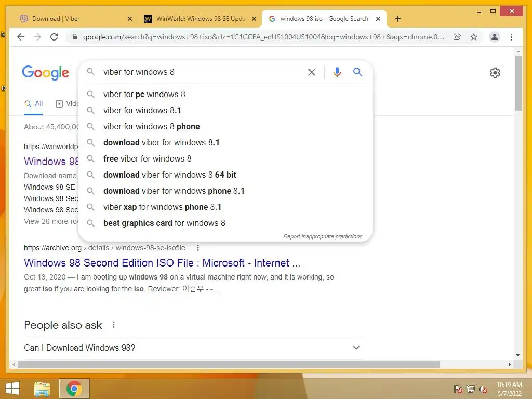The width and height of the screenshot is (532, 399).
Task: Start voice search with the microphone icon
Action: point(337,72)
